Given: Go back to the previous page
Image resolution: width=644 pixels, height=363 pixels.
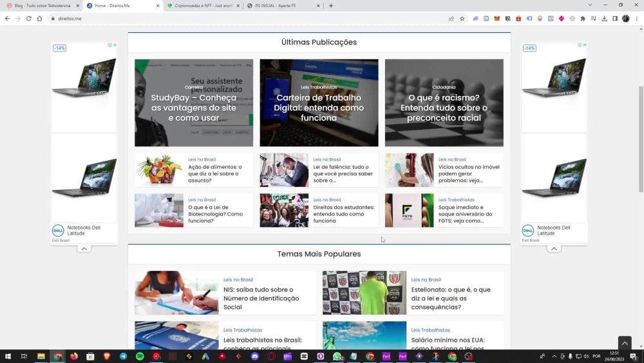Looking at the screenshot, I should (7, 19).
